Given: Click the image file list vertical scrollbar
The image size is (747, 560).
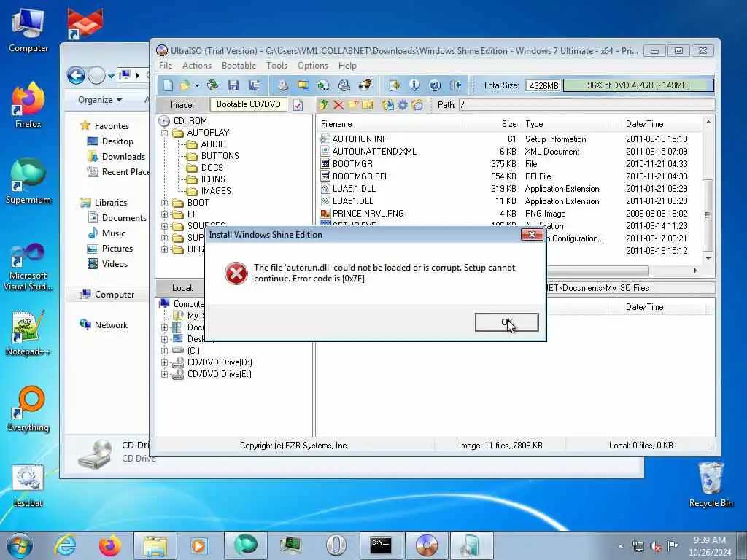Looking at the screenshot, I should [708, 215].
